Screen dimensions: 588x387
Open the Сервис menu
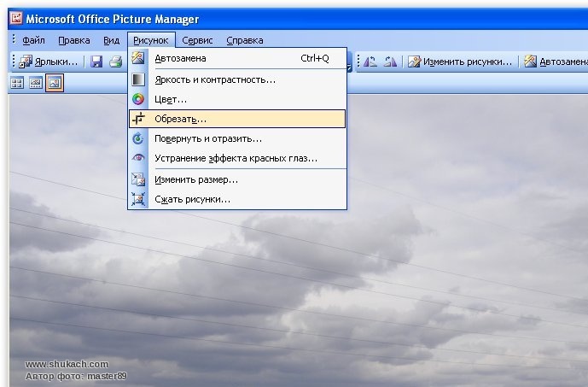click(x=197, y=40)
